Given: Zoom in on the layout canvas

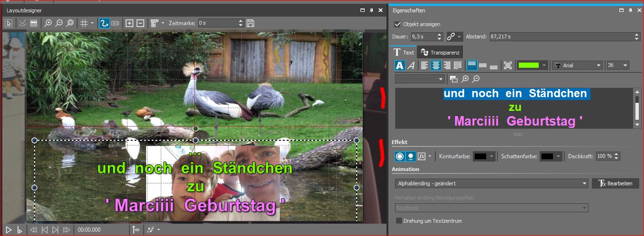Looking at the screenshot, I should coord(48,23).
